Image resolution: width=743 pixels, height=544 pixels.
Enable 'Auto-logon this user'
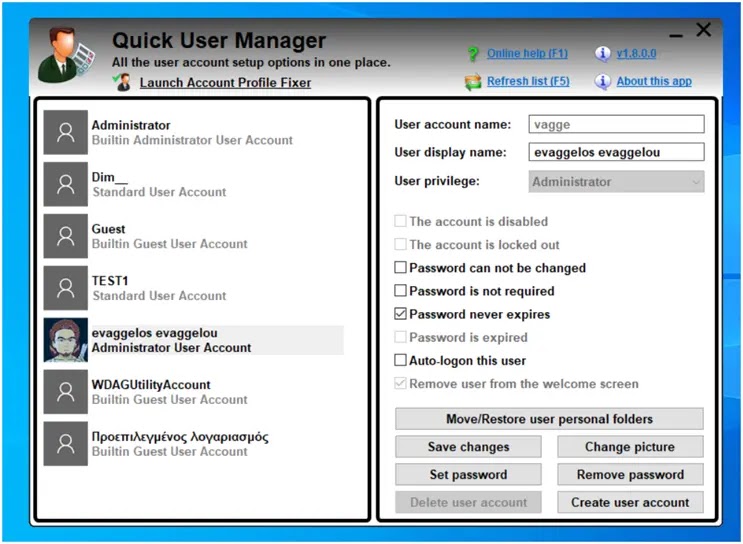coord(400,360)
